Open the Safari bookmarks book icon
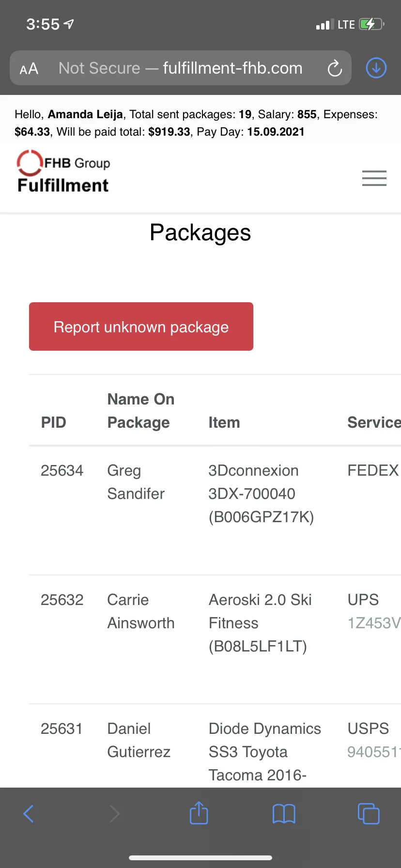The width and height of the screenshot is (401, 868). [284, 814]
